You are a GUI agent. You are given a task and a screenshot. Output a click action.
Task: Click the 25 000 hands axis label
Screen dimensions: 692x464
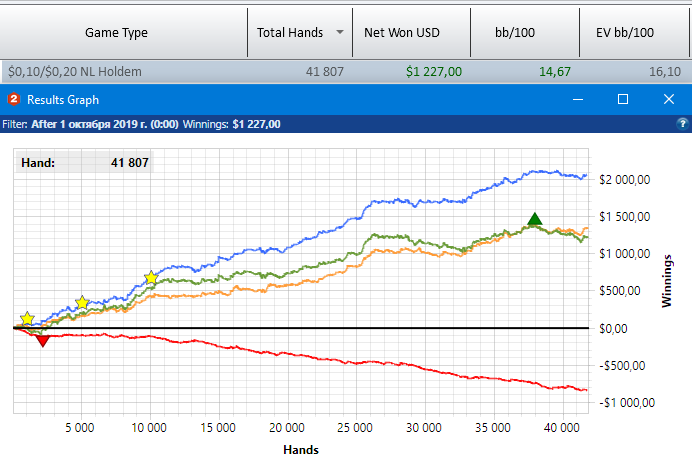[x=355, y=428]
